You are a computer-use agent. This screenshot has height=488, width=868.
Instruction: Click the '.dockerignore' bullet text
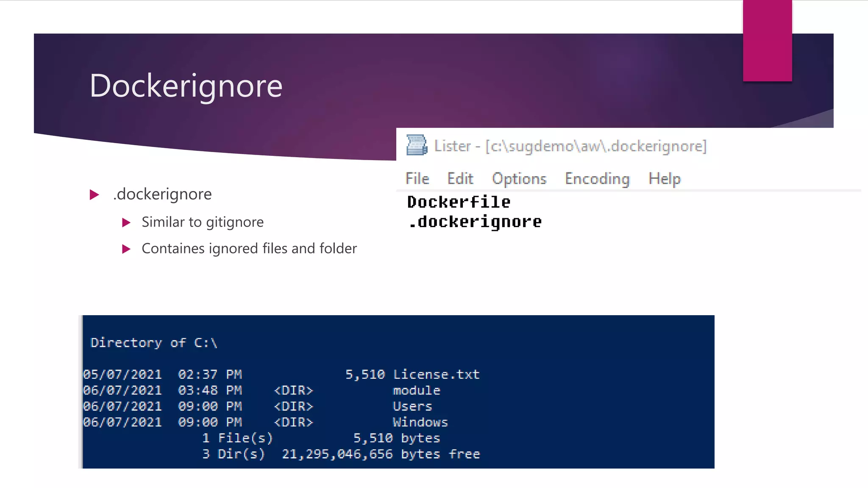click(x=162, y=194)
